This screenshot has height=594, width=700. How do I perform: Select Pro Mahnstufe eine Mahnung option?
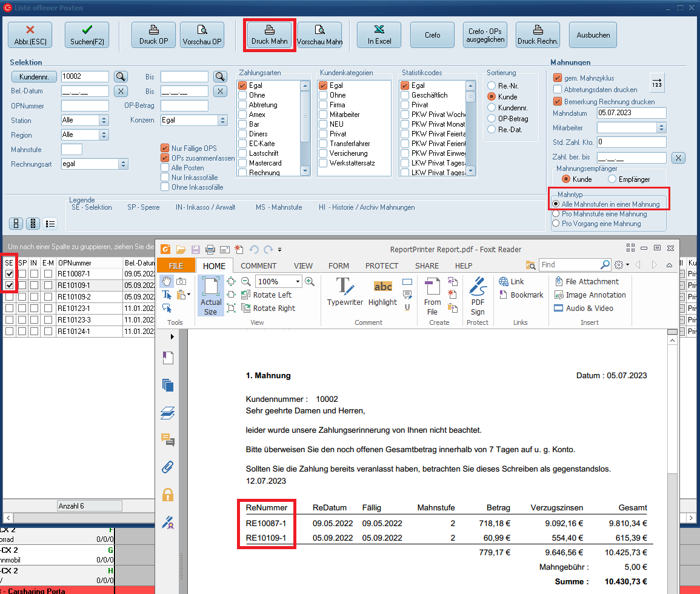[556, 214]
